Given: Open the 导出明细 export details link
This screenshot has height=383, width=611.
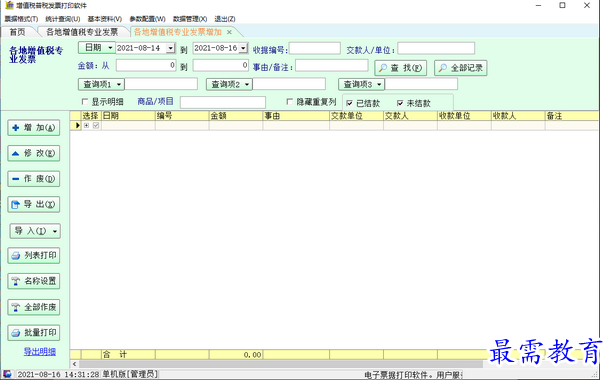Looking at the screenshot, I should [40, 351].
